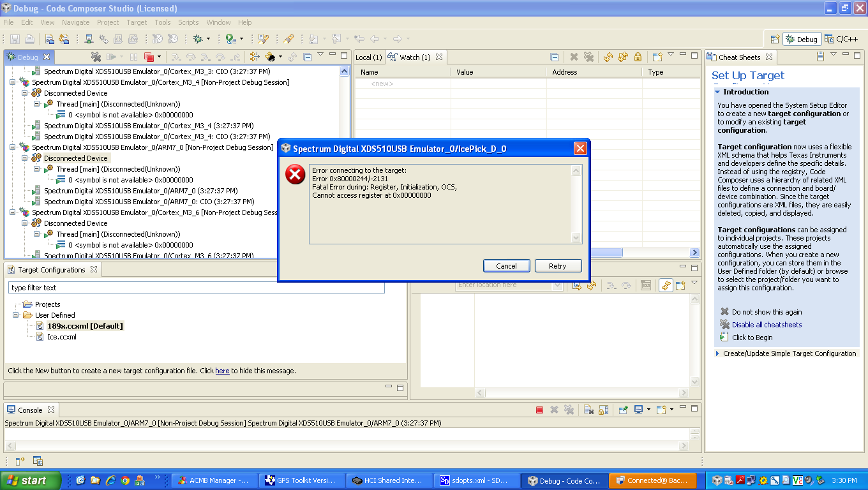Click single X remove icon in Watch view
This screenshot has height=490, width=868.
point(574,57)
